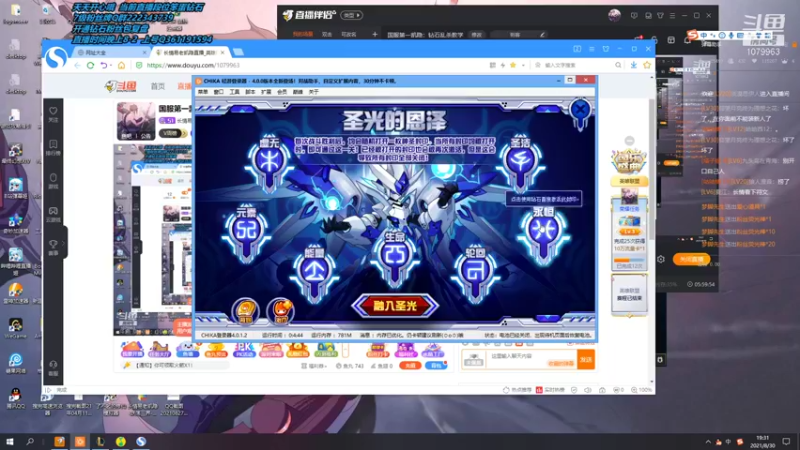Screen dimensions: 800x450
Task: Open the notification center in taskbar
Action: click(x=786, y=442)
